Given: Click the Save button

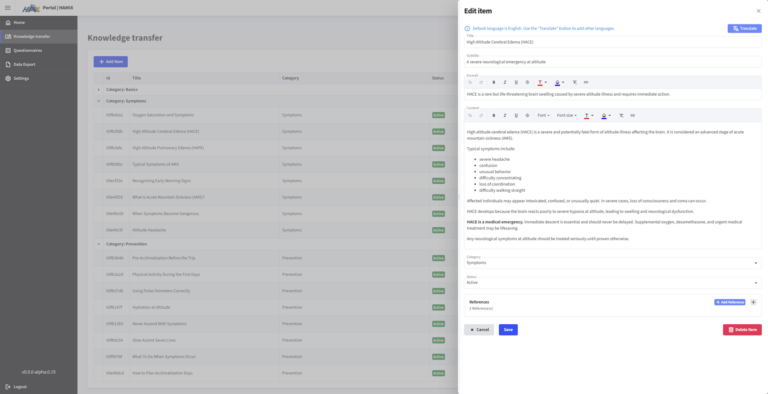Looking at the screenshot, I should [x=508, y=330].
